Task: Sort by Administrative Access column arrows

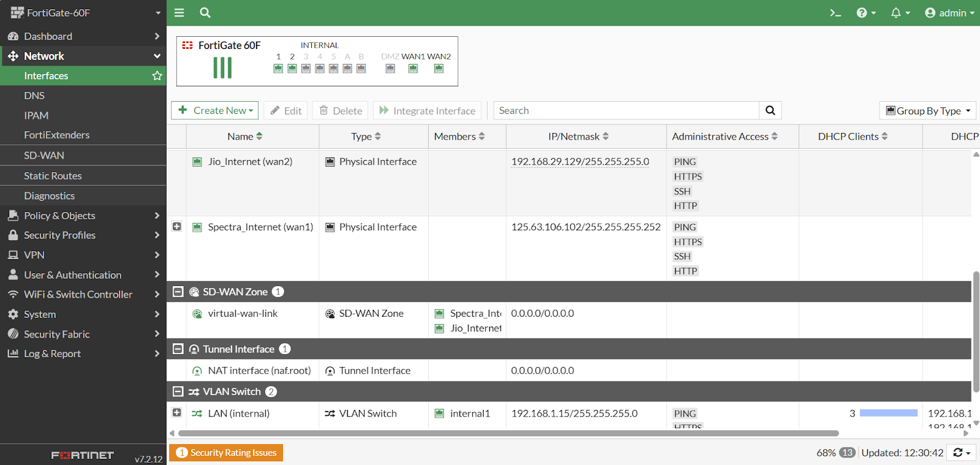Action: point(774,136)
